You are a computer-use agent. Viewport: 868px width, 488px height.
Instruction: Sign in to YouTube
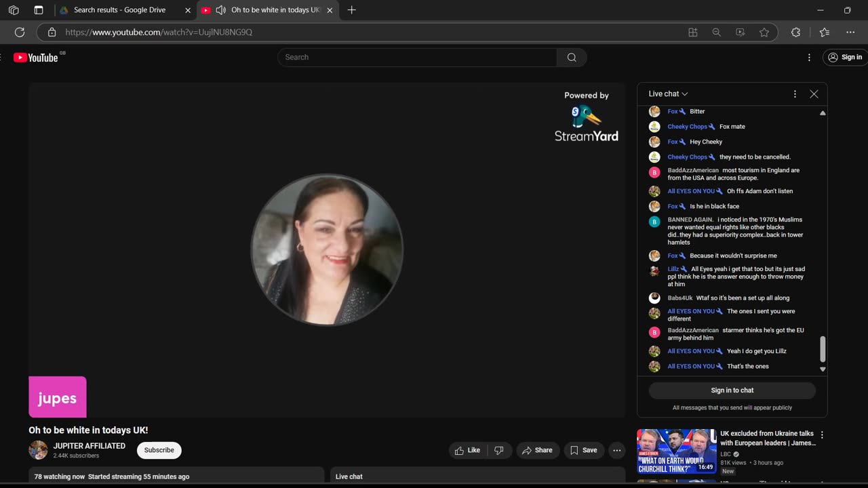(x=845, y=58)
